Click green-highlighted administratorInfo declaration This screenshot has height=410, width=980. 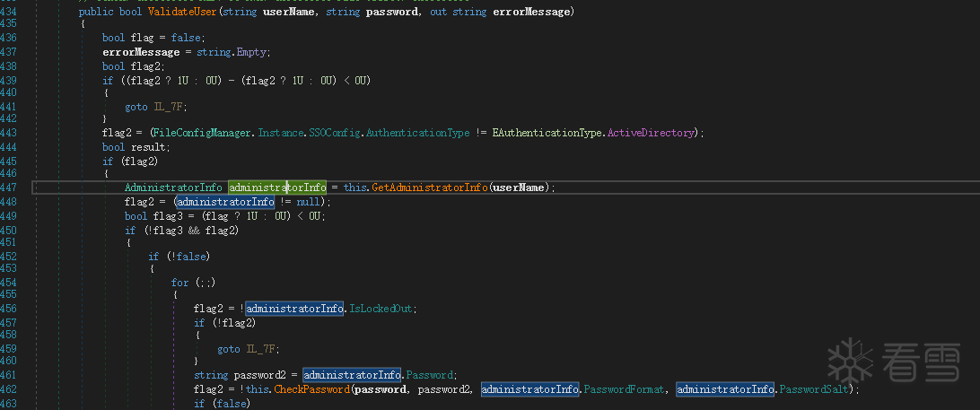point(277,188)
